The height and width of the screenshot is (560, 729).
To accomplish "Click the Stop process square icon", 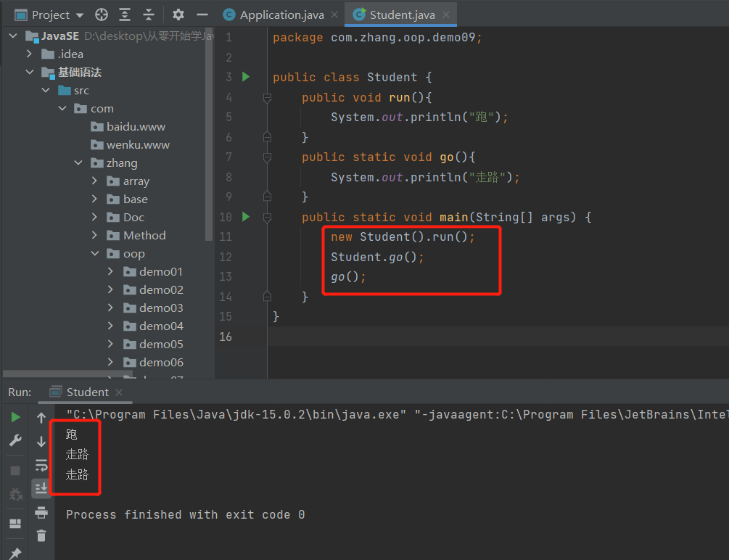I will [15, 471].
